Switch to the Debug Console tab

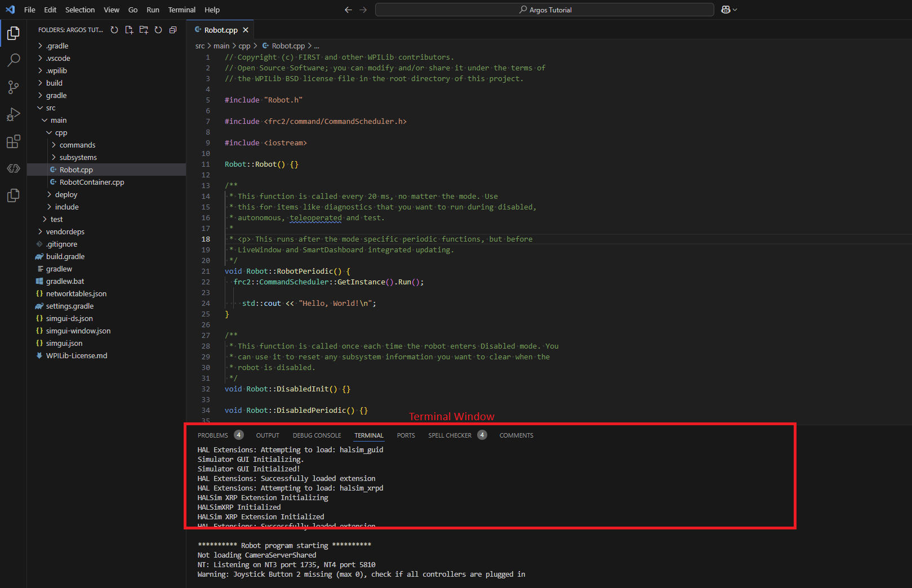[317, 435]
